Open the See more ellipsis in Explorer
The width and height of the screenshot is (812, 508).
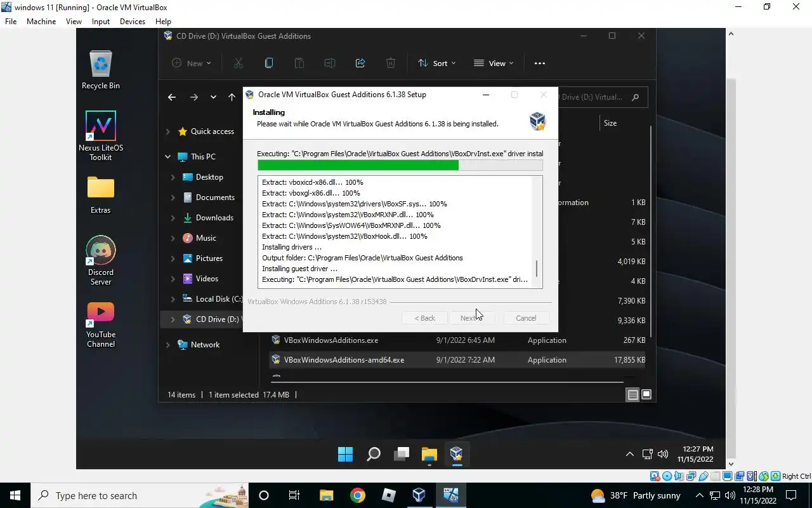[x=540, y=63]
